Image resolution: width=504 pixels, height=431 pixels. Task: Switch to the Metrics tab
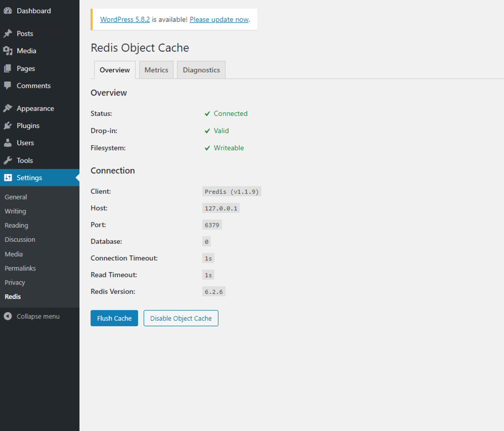156,70
